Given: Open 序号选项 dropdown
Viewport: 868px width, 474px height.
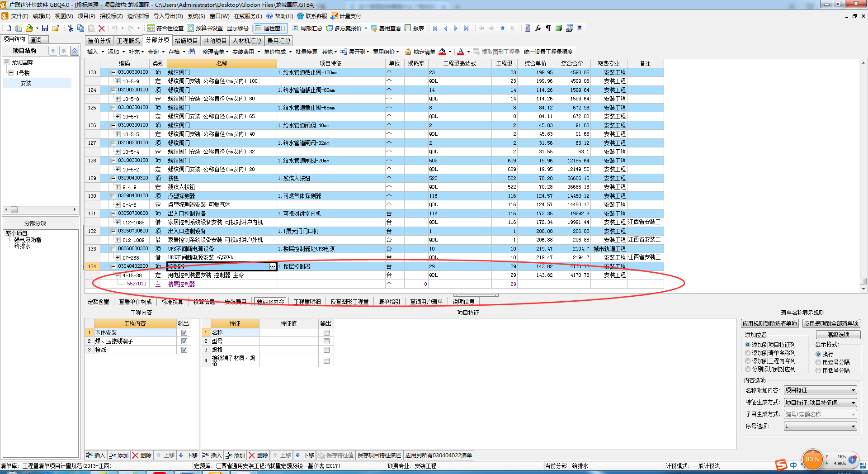Looking at the screenshot, I should (x=820, y=426).
